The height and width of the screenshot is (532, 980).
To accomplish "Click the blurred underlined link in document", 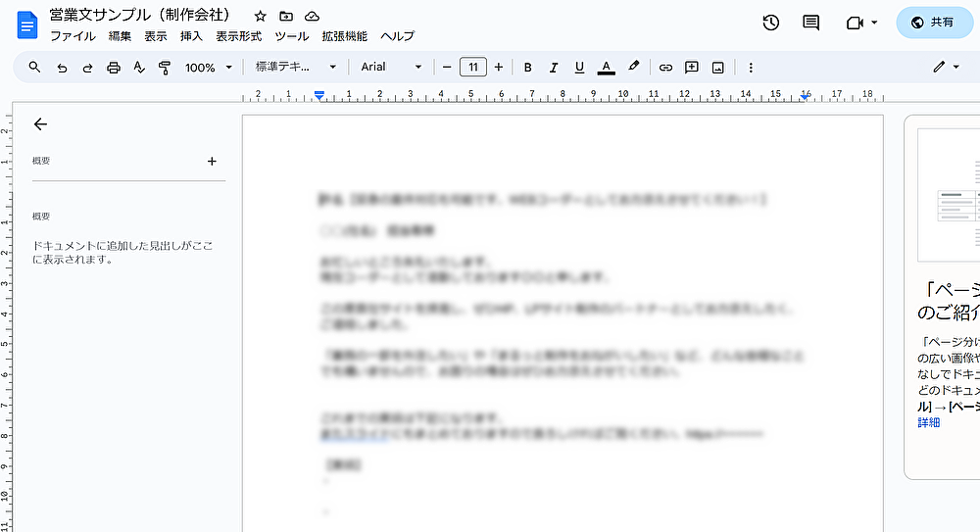I will coord(354,434).
